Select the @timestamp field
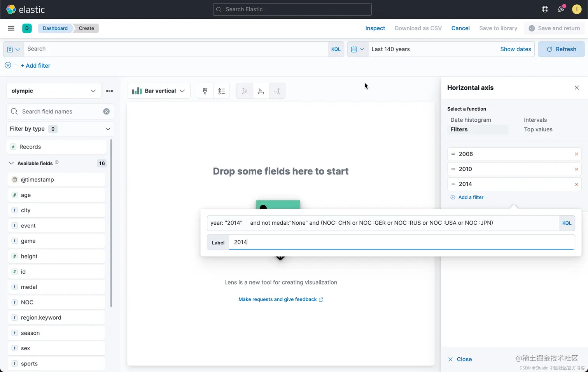Image resolution: width=588 pixels, height=372 pixels. point(56,180)
